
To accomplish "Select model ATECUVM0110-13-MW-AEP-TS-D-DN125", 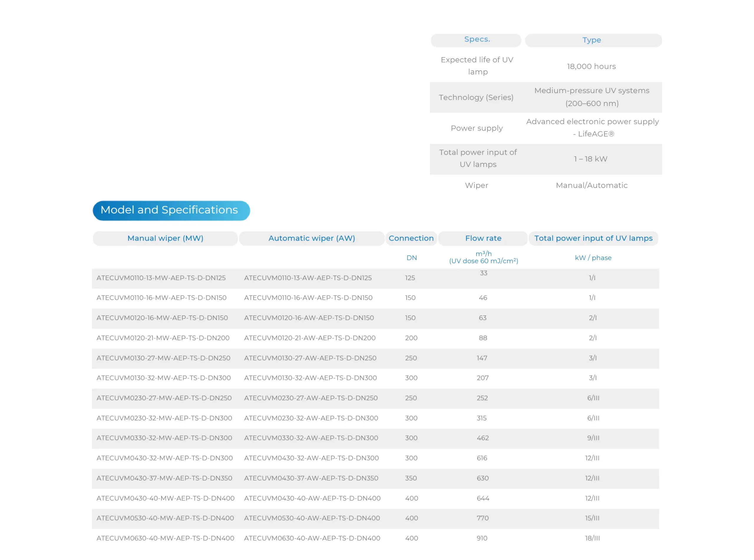I will point(161,278).
